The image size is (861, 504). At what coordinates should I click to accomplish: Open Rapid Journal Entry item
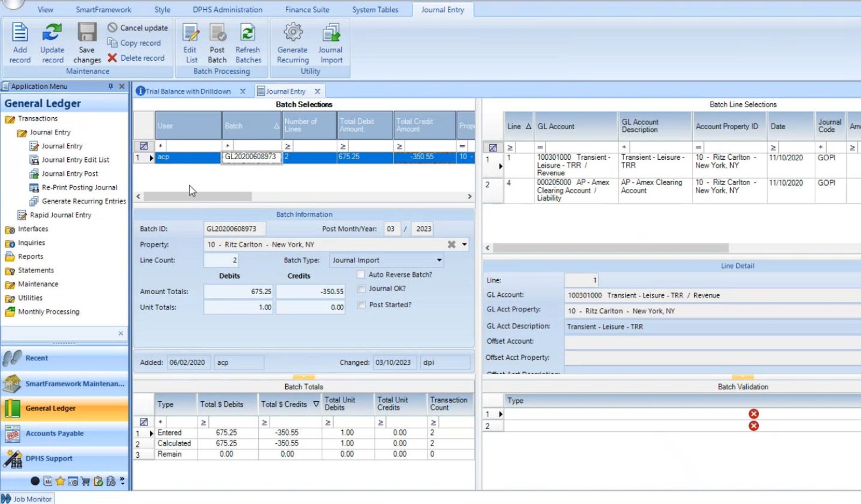click(60, 215)
